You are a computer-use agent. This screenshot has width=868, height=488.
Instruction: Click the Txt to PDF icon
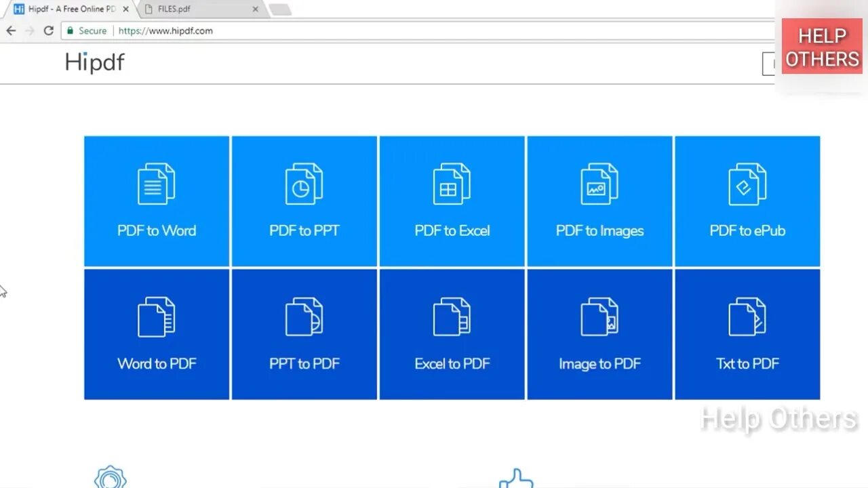click(x=747, y=317)
